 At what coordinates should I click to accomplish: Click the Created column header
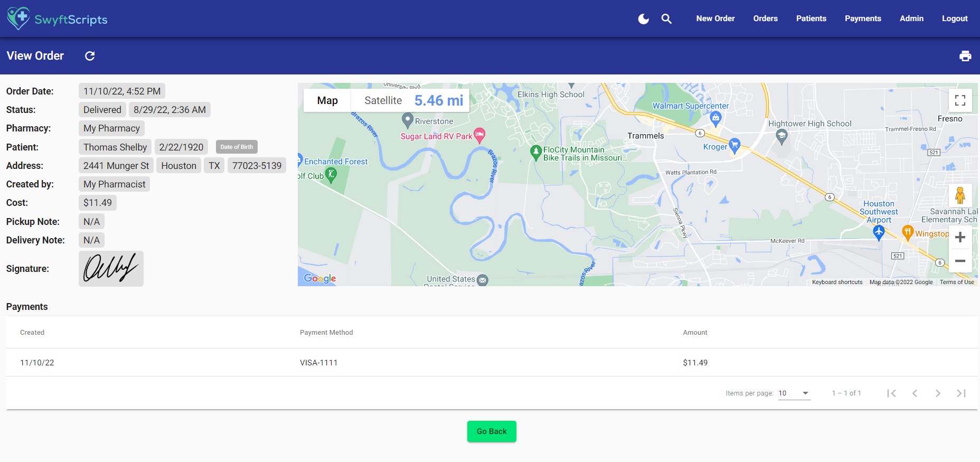[32, 333]
